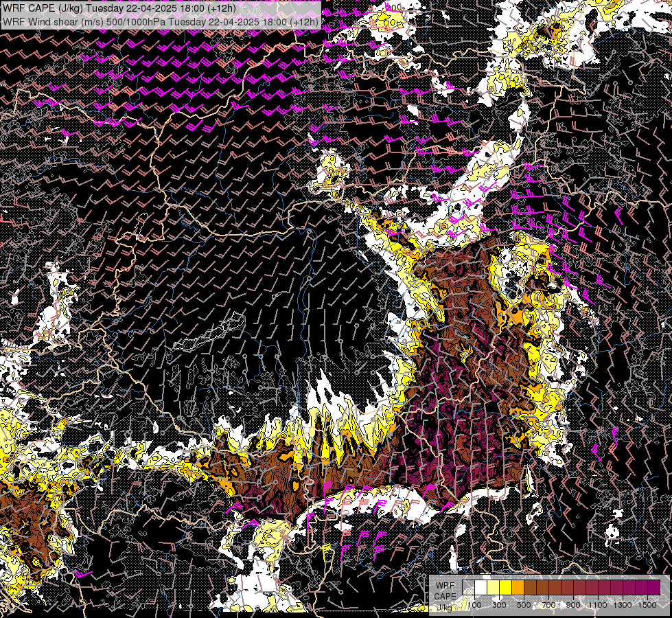Click the 'WRF' label inside the legend box

pos(445,586)
